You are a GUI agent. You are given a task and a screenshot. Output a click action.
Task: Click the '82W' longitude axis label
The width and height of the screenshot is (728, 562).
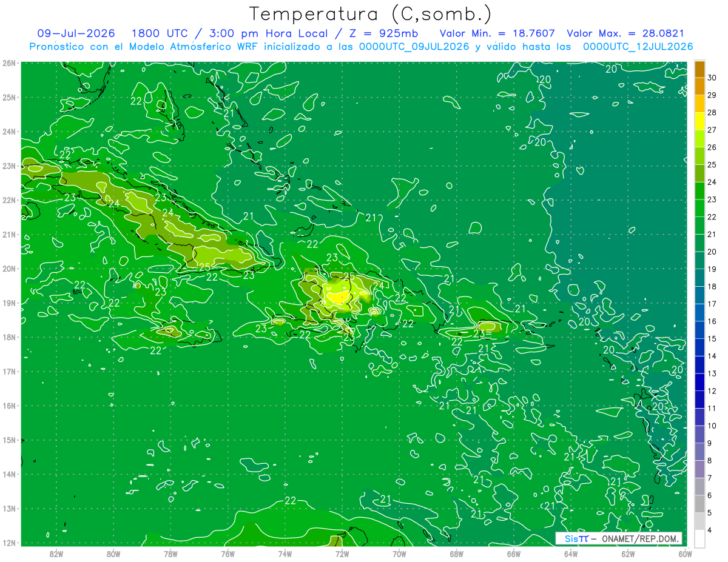[x=56, y=554]
